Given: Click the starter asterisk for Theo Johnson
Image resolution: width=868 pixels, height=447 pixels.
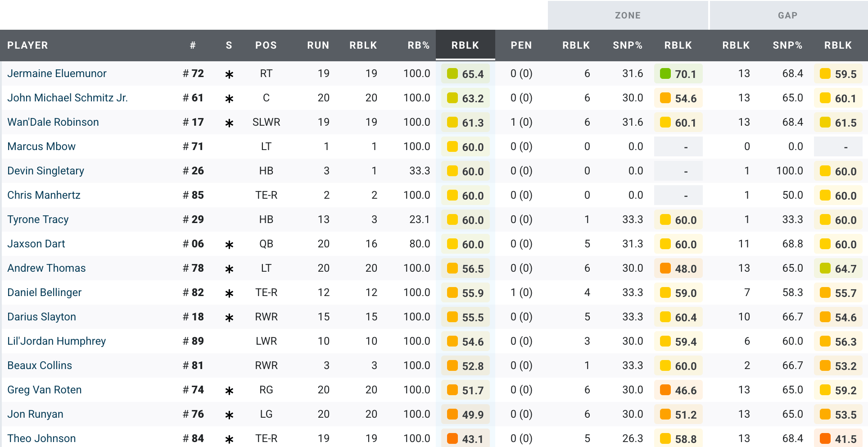Looking at the screenshot, I should [229, 439].
